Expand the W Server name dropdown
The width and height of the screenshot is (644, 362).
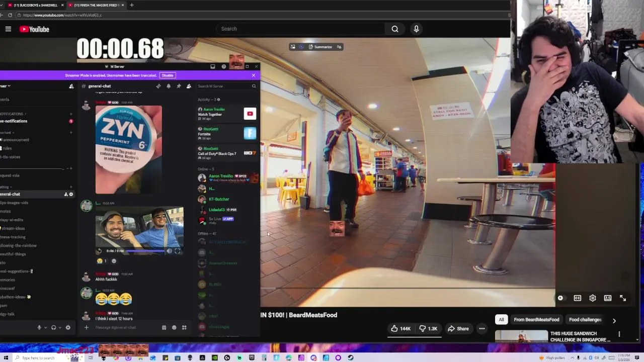click(5, 86)
